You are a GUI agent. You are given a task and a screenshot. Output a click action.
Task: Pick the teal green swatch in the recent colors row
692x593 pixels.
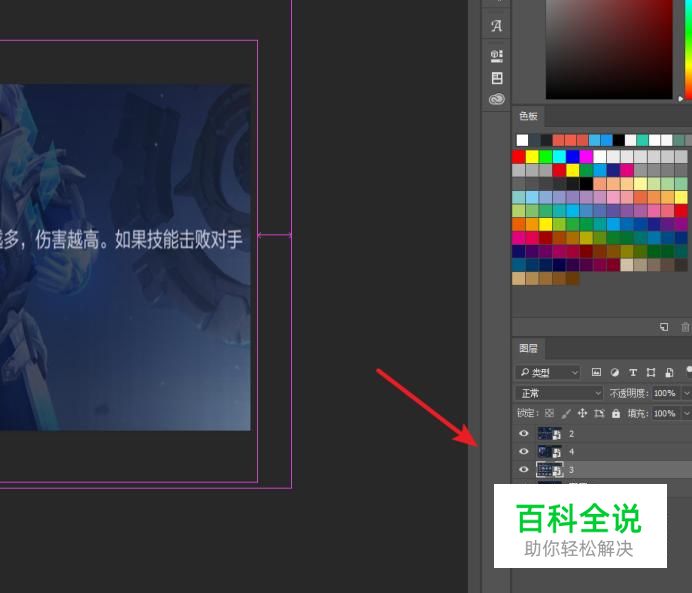643,140
